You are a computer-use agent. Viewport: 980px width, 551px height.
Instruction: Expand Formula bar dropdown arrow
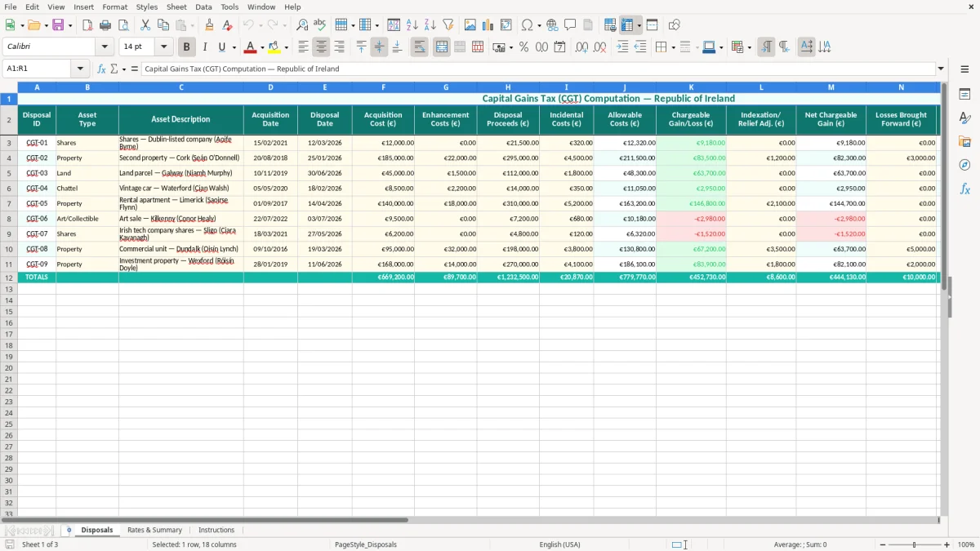(x=941, y=69)
